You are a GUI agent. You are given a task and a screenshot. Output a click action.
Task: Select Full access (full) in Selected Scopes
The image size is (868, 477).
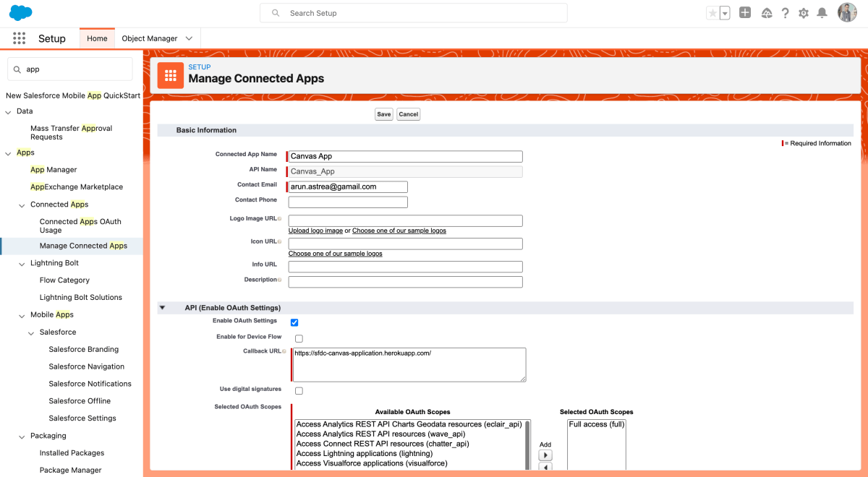(596, 424)
